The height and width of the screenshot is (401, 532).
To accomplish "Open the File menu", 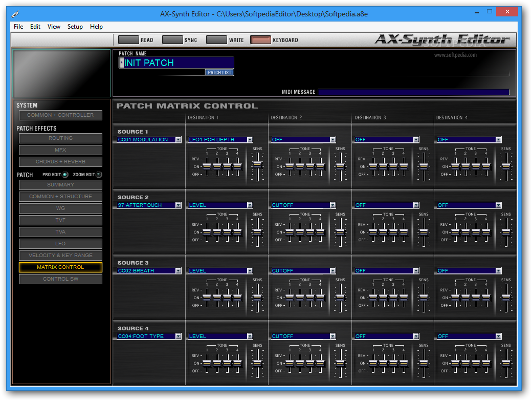I will coord(18,27).
